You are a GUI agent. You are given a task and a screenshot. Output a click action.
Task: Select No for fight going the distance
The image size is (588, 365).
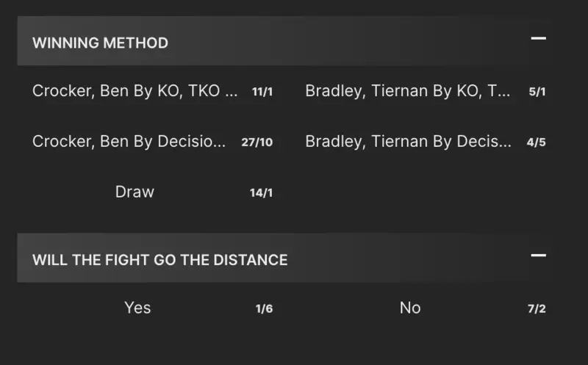pyautogui.click(x=410, y=308)
